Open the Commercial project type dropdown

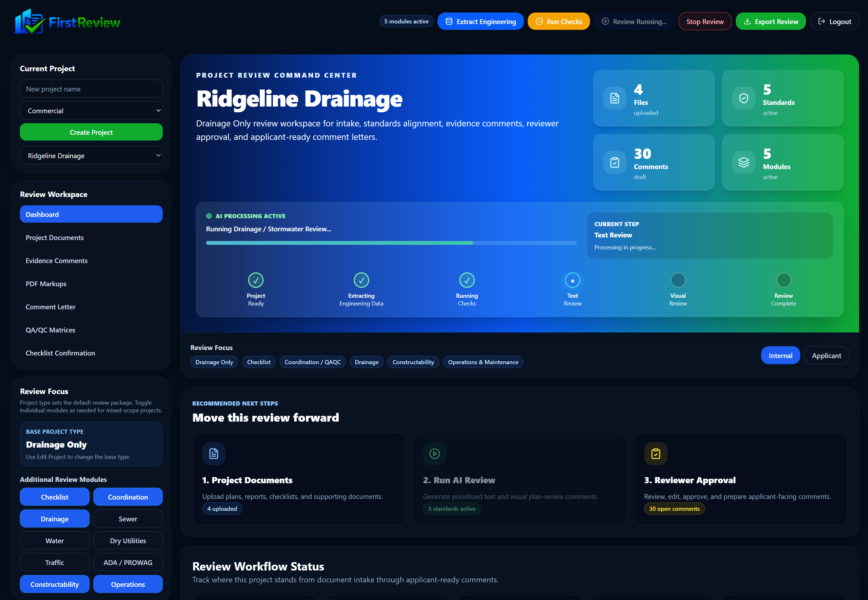click(91, 110)
